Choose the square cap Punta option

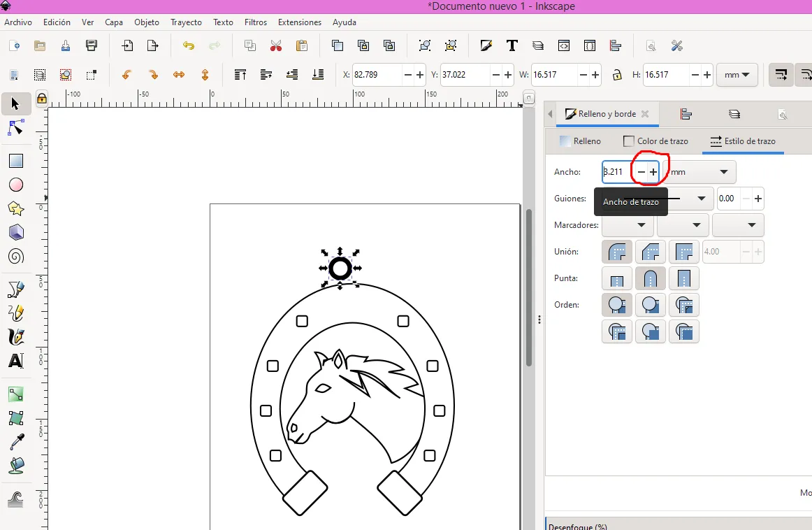(683, 278)
